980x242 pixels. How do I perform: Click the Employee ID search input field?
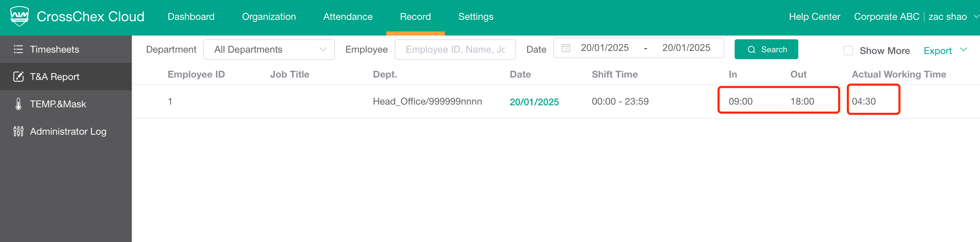click(455, 50)
